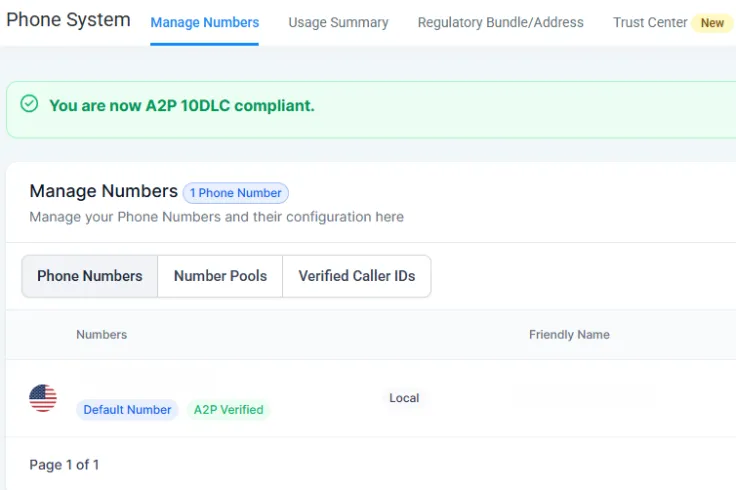Screen dimensions: 736x490
Task: Click the A2P Verified badge
Action: coord(228,410)
